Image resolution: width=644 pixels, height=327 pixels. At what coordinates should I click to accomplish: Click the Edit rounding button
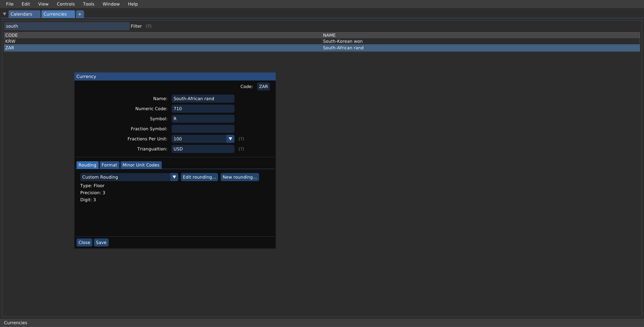coord(199,177)
